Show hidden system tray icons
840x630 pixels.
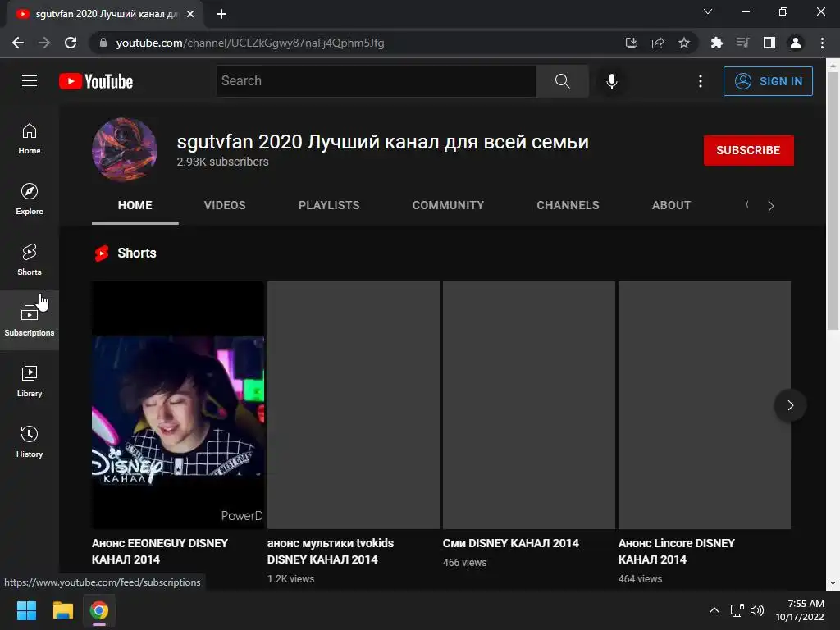click(714, 610)
